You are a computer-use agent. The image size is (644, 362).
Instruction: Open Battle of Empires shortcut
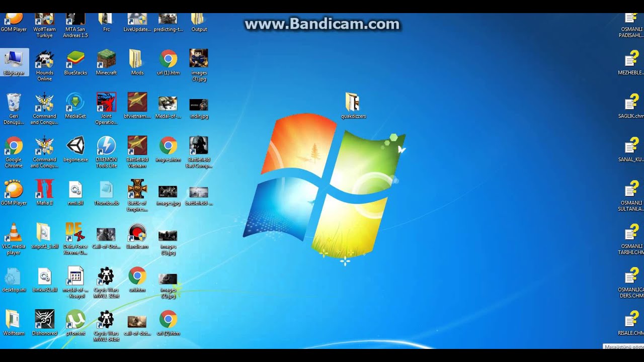tap(137, 196)
